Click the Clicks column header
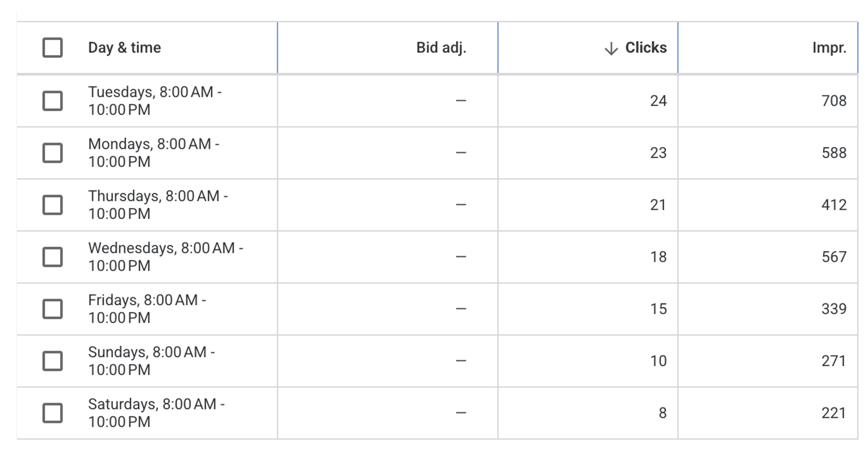 (x=645, y=48)
